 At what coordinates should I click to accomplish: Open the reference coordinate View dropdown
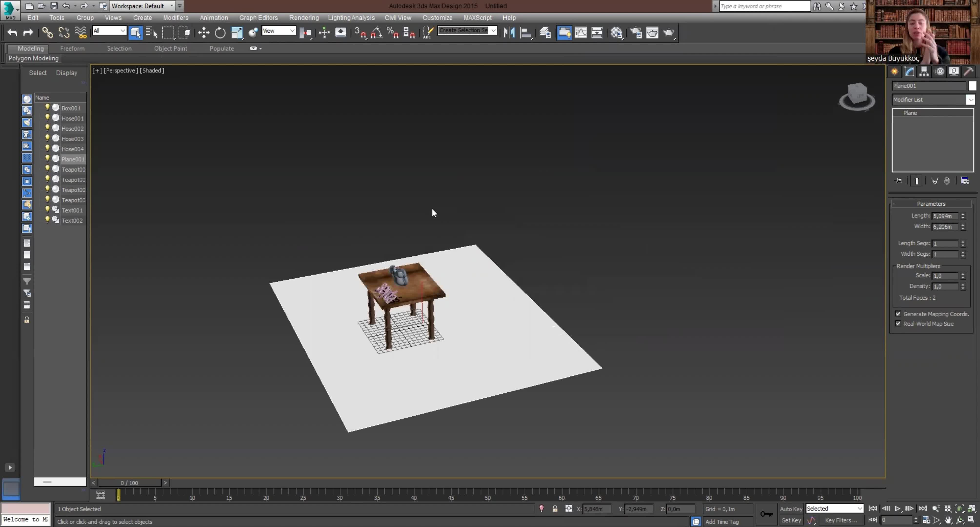click(x=279, y=31)
